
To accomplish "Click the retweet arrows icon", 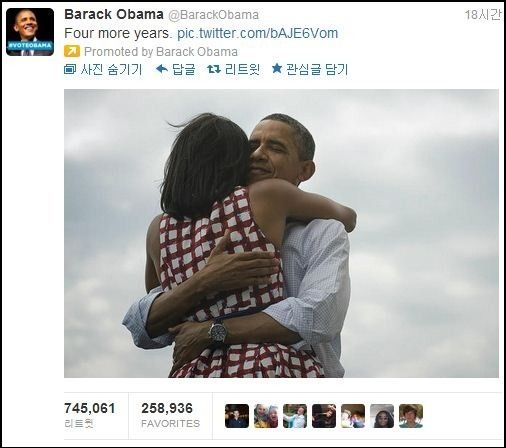I will (214, 69).
